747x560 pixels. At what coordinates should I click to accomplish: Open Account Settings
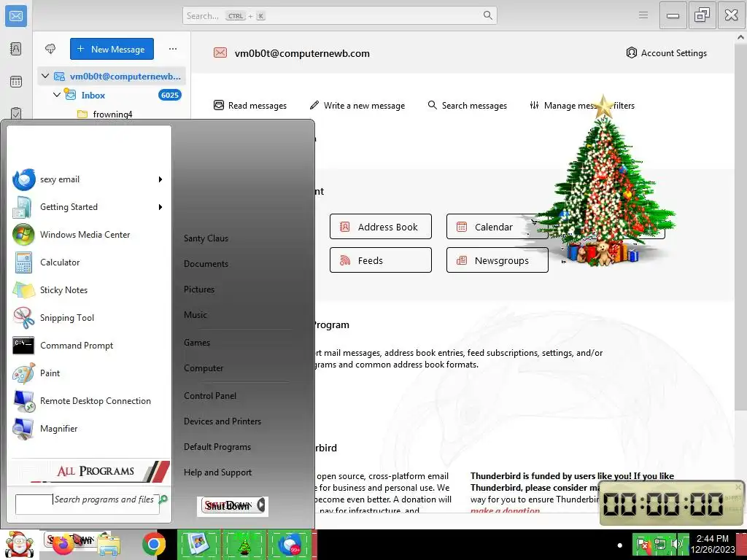coord(667,52)
